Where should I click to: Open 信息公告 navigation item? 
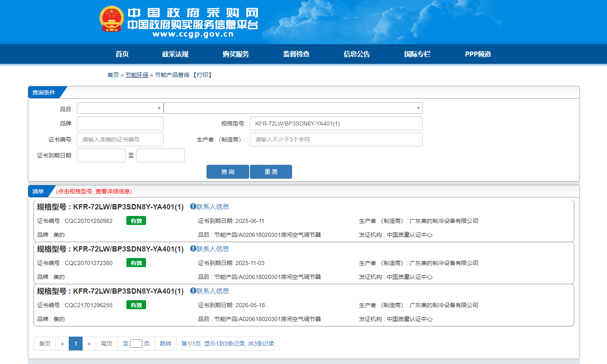[357, 54]
